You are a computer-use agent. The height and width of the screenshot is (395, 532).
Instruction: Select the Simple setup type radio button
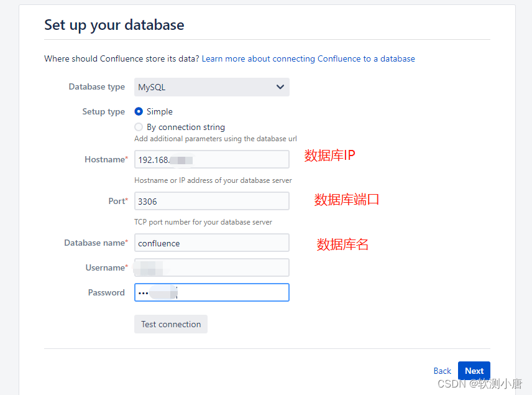pos(139,111)
